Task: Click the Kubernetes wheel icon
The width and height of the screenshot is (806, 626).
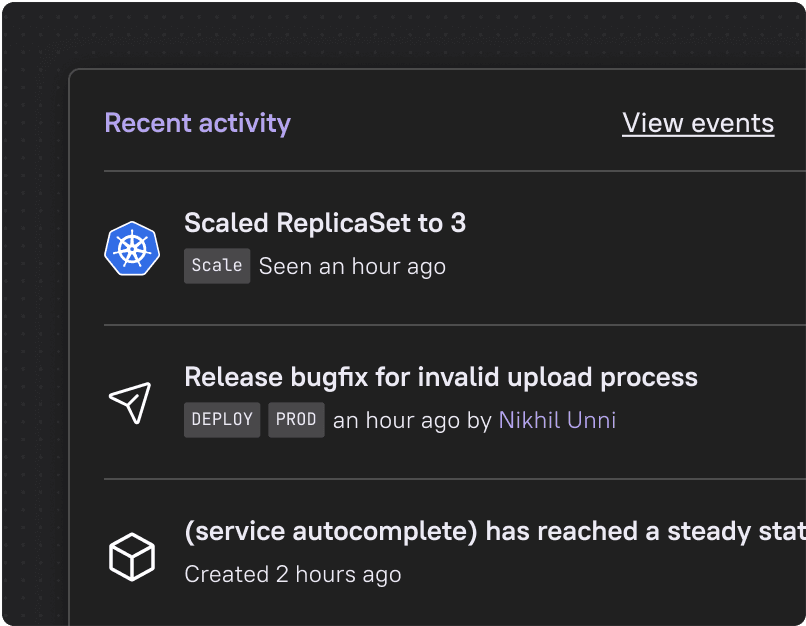Action: pos(132,249)
